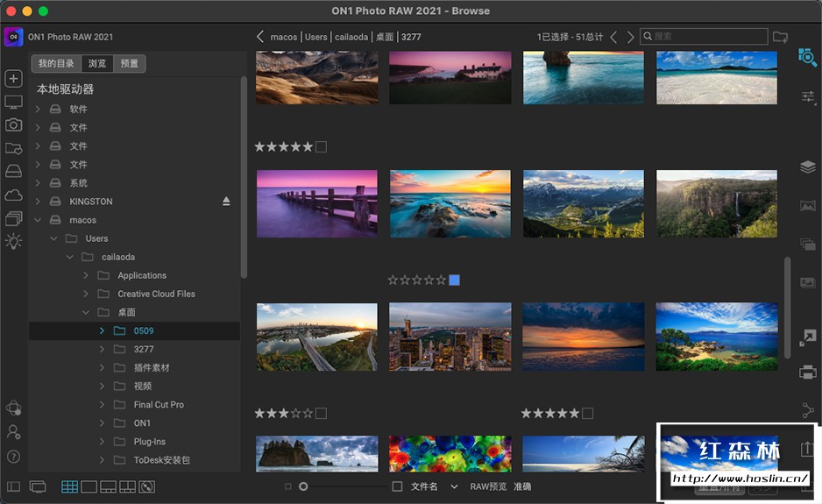This screenshot has width=822, height=504.
Task: Click the add plus icon in left sidebar
Action: point(13,79)
